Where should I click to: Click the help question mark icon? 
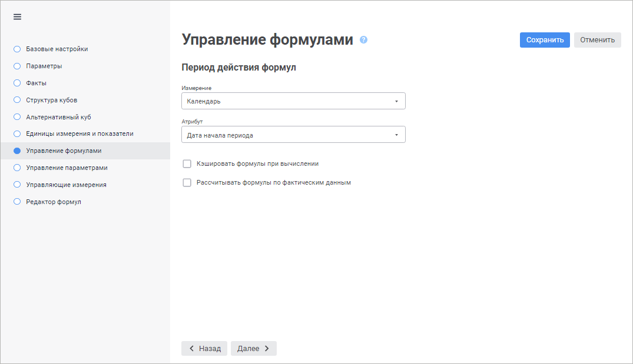click(363, 40)
